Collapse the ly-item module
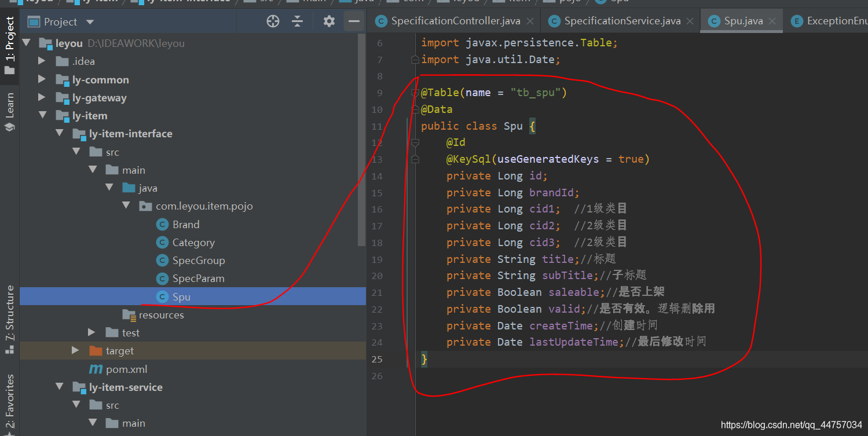The image size is (868, 436). 43,115
